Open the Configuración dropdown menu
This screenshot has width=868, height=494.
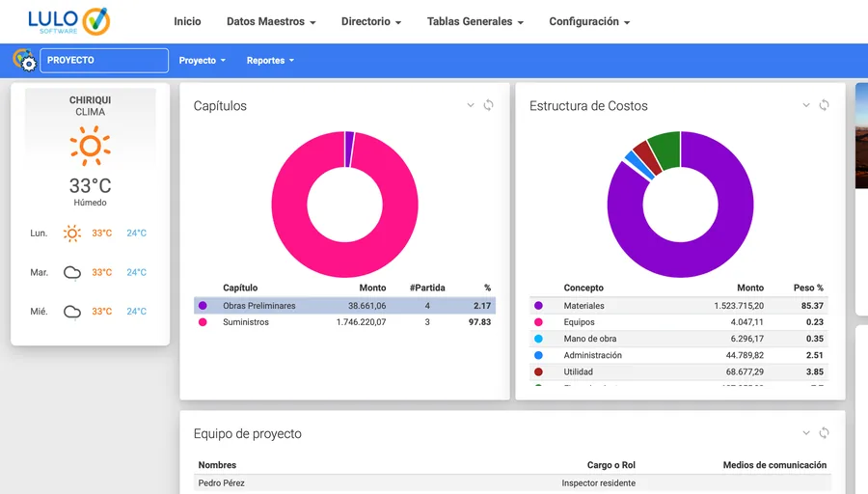pos(589,21)
